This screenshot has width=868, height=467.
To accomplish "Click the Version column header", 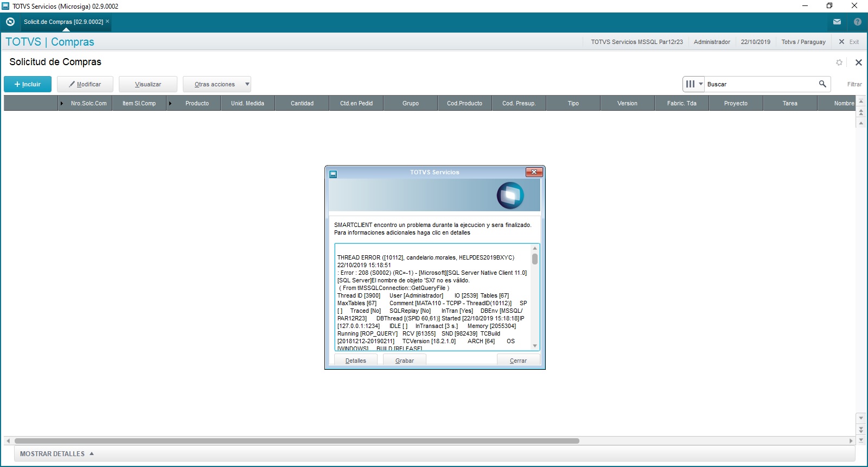I will [x=628, y=103].
